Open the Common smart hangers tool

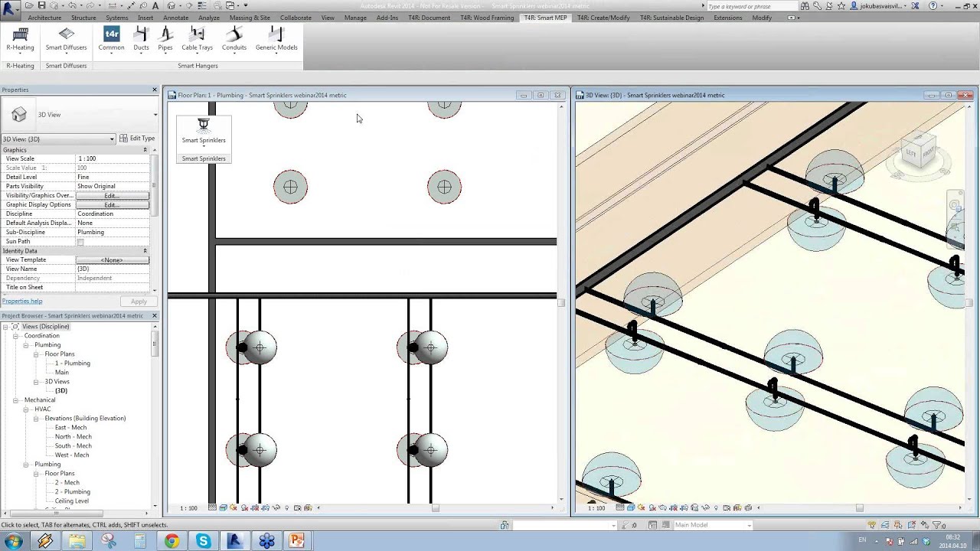coord(111,40)
